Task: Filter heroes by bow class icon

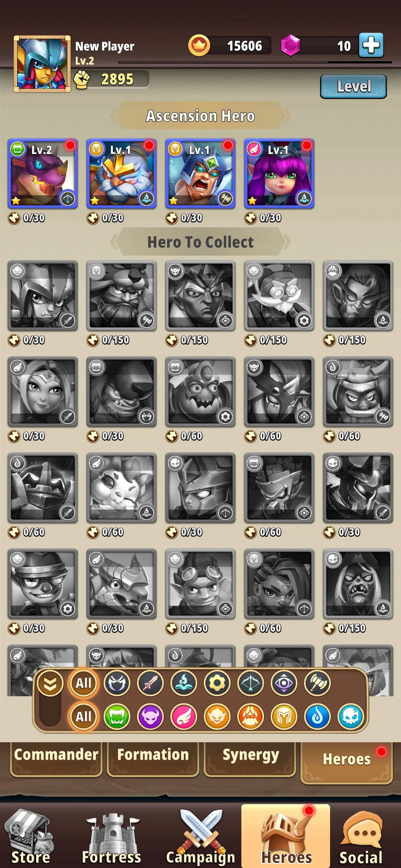Action: [251, 683]
